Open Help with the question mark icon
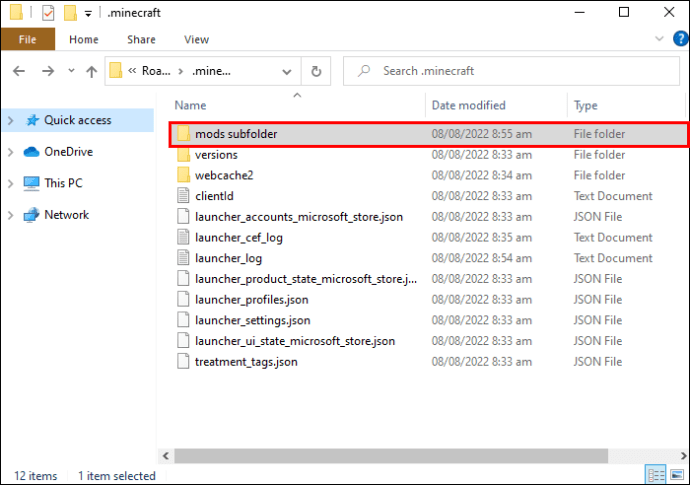 [680, 39]
